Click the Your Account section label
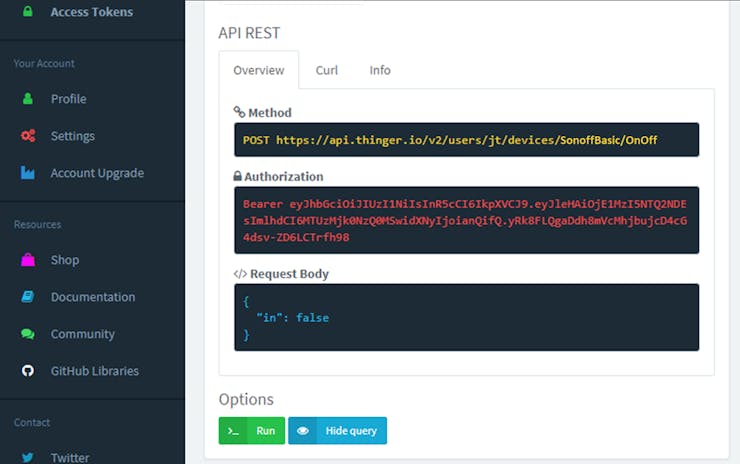The width and height of the screenshot is (740, 464). coord(44,63)
